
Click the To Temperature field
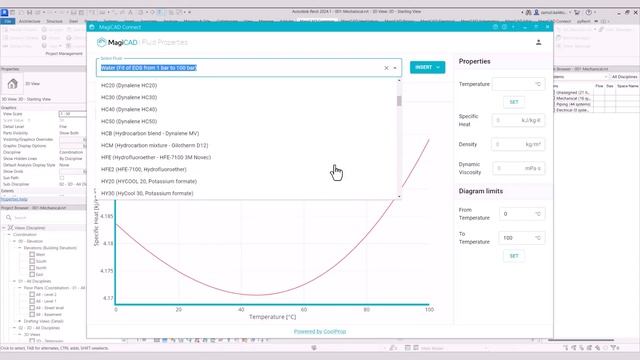pyautogui.click(x=522, y=238)
